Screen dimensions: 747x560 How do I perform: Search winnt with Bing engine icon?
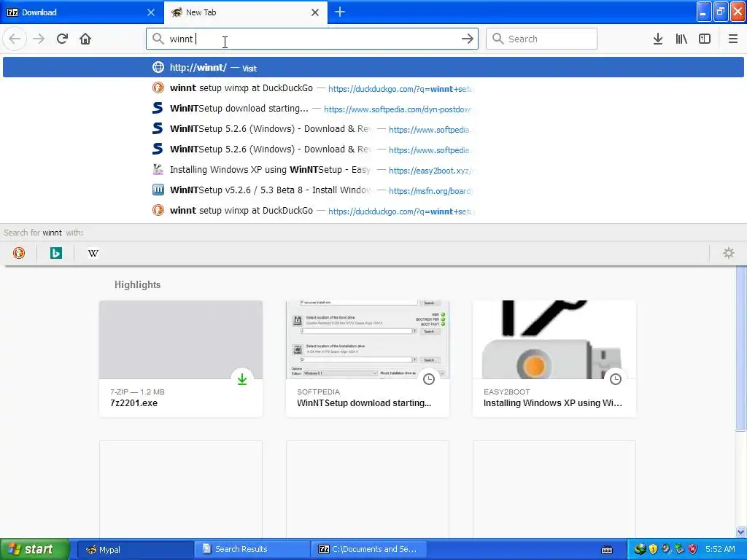pyautogui.click(x=55, y=253)
